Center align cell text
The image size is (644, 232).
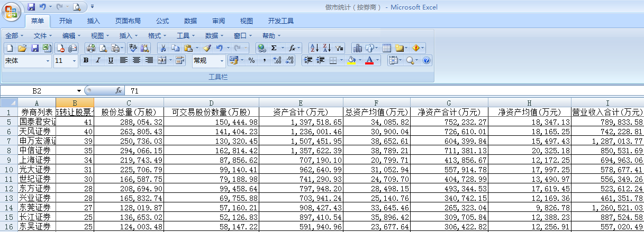pos(137,60)
